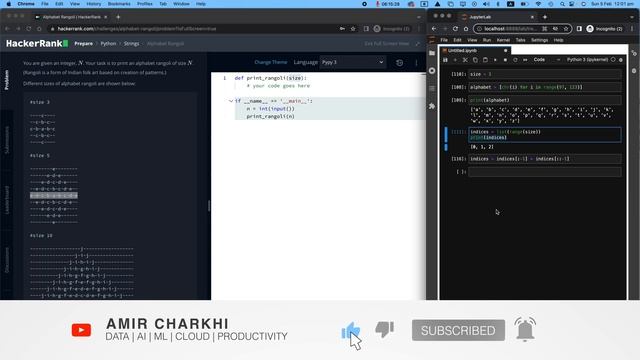The width and height of the screenshot is (640, 360).
Task: Open tab search chevron in JupyterLab window
Action: tap(632, 17)
